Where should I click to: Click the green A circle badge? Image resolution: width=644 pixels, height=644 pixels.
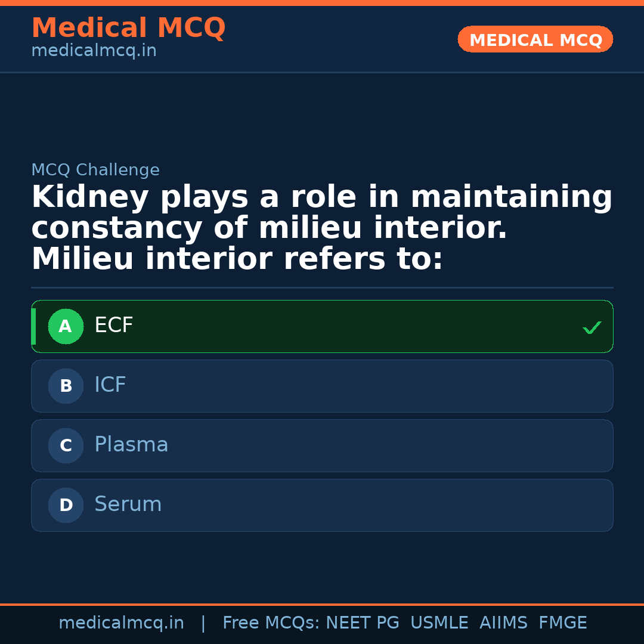66,327
